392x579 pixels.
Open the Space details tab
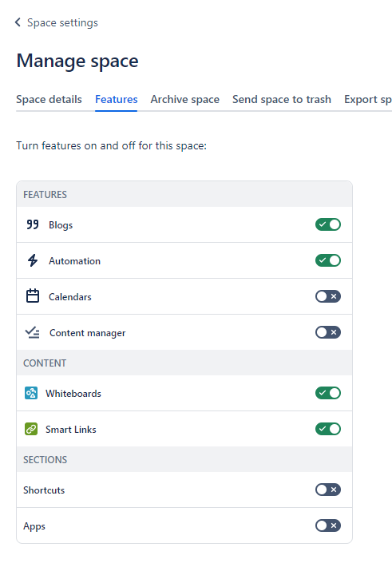click(49, 99)
